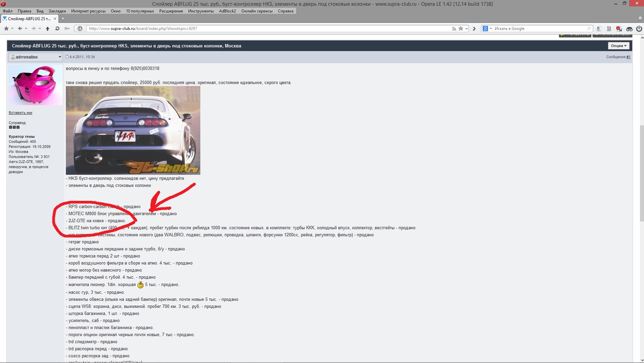Click the reload page icon
The image size is (644, 363).
coord(57,29)
